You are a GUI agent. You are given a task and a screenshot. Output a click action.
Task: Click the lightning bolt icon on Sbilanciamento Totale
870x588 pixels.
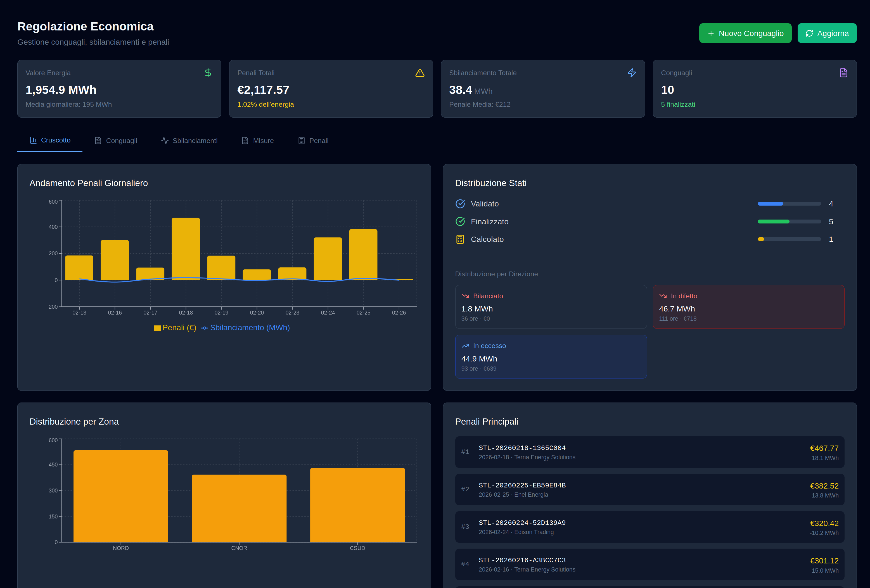click(x=632, y=73)
